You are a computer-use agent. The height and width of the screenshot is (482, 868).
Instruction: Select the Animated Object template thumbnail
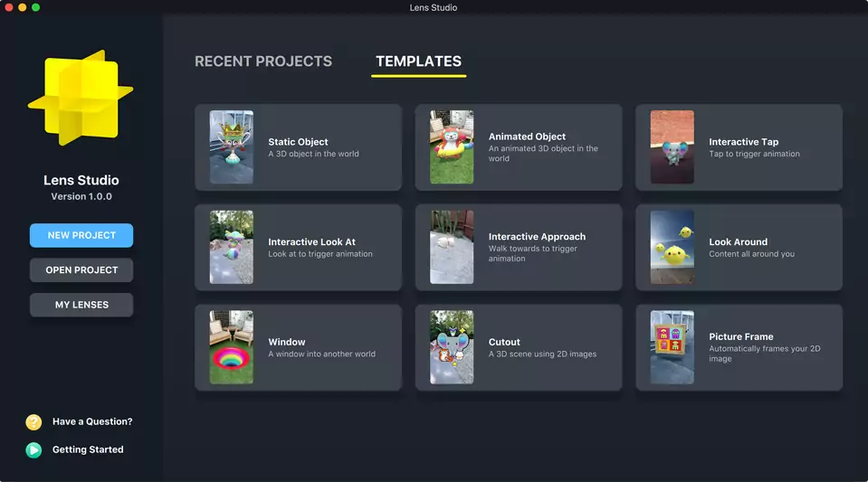452,147
